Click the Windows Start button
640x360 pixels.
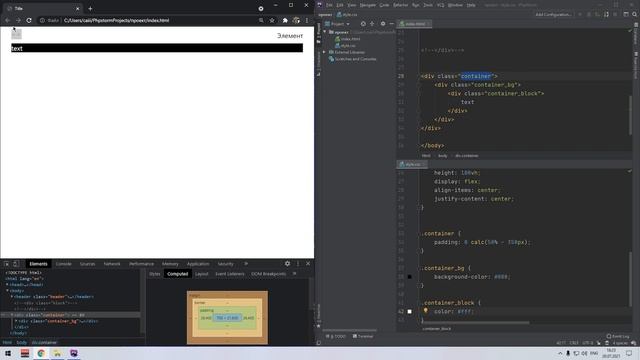(x=8, y=353)
